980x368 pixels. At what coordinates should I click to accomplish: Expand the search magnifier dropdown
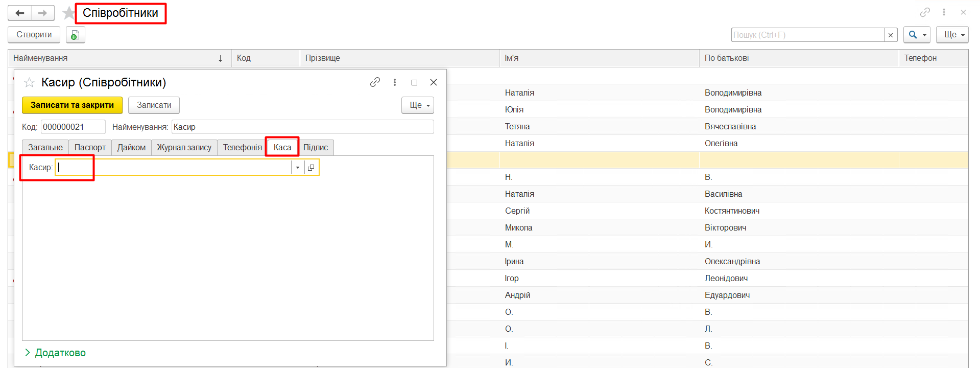pos(916,35)
